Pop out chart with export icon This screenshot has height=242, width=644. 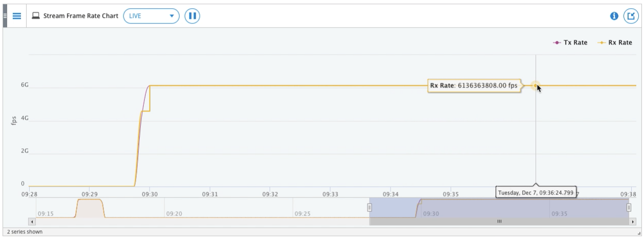[631, 16]
